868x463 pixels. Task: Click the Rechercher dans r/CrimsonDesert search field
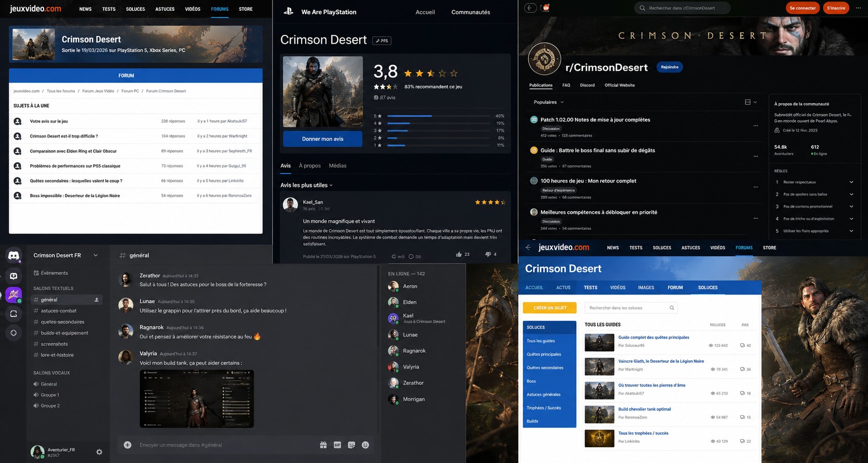682,8
